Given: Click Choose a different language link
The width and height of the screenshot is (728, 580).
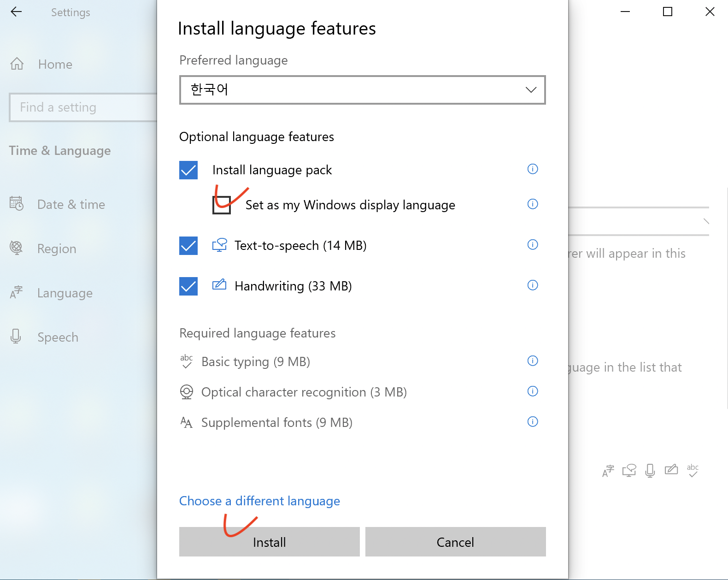Looking at the screenshot, I should click(x=259, y=501).
